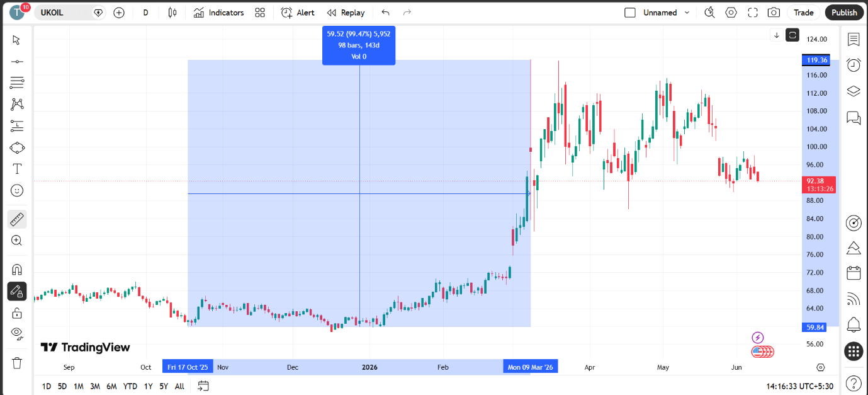Click the purple lightning event marker

tap(758, 338)
